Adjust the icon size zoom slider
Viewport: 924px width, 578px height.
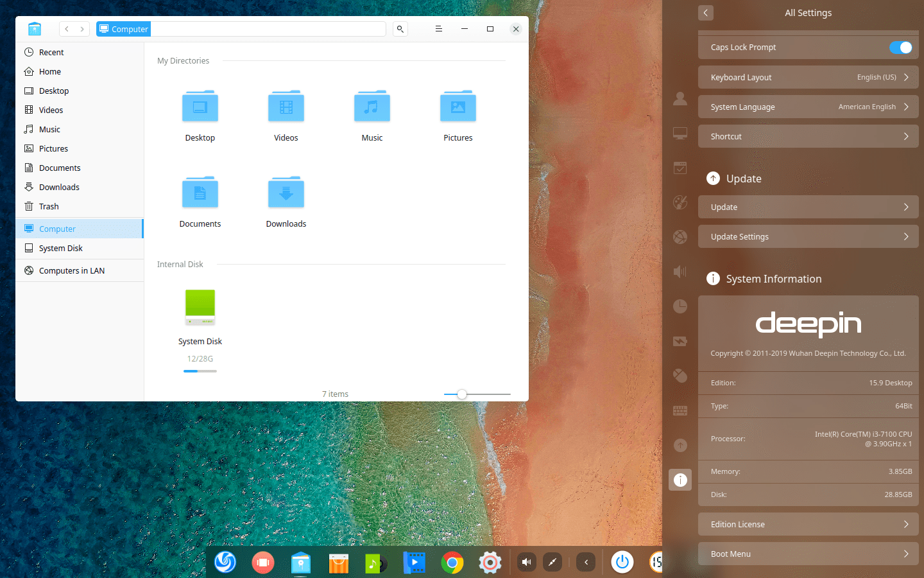coord(462,394)
